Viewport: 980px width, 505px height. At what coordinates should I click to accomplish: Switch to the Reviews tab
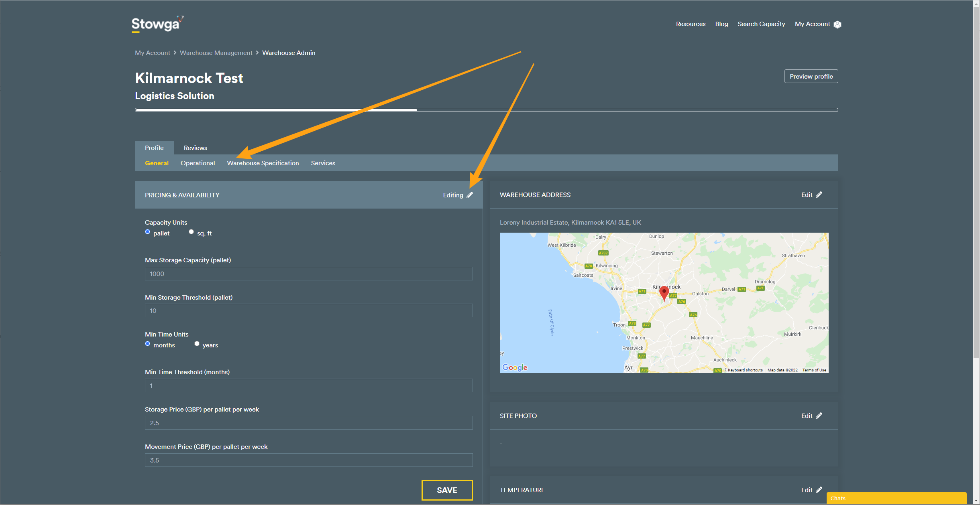point(195,148)
